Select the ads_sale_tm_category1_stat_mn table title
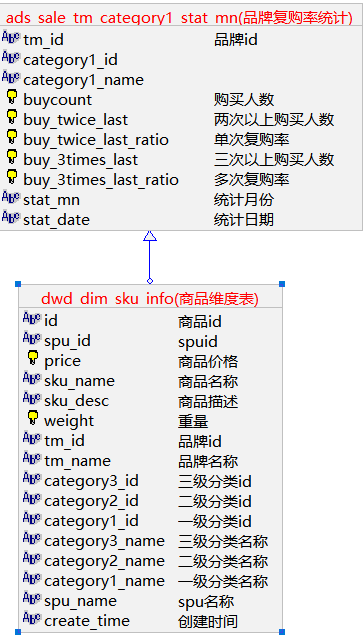364x635 pixels. click(x=179, y=17)
